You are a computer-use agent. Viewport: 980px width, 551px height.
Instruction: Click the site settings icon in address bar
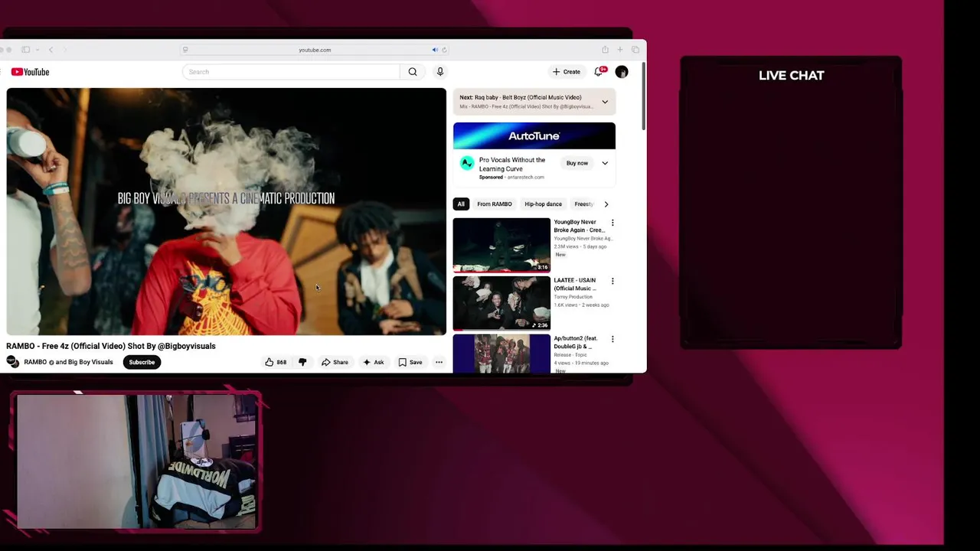click(185, 50)
